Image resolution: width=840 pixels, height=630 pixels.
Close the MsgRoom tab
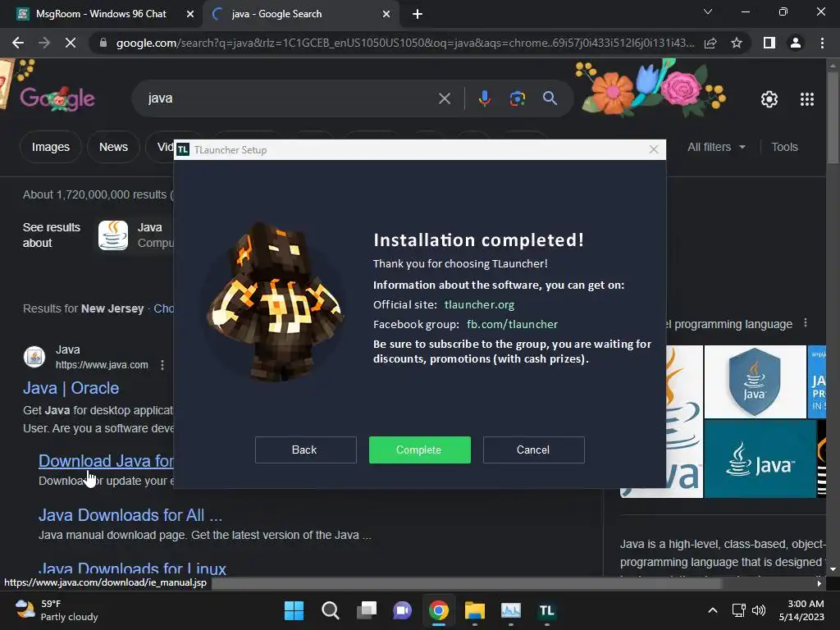tap(190, 14)
